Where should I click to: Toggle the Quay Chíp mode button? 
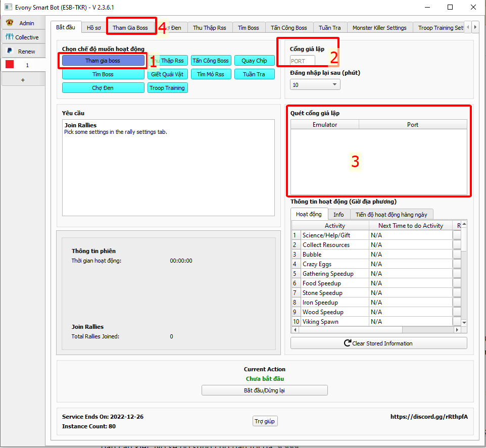[x=255, y=61]
